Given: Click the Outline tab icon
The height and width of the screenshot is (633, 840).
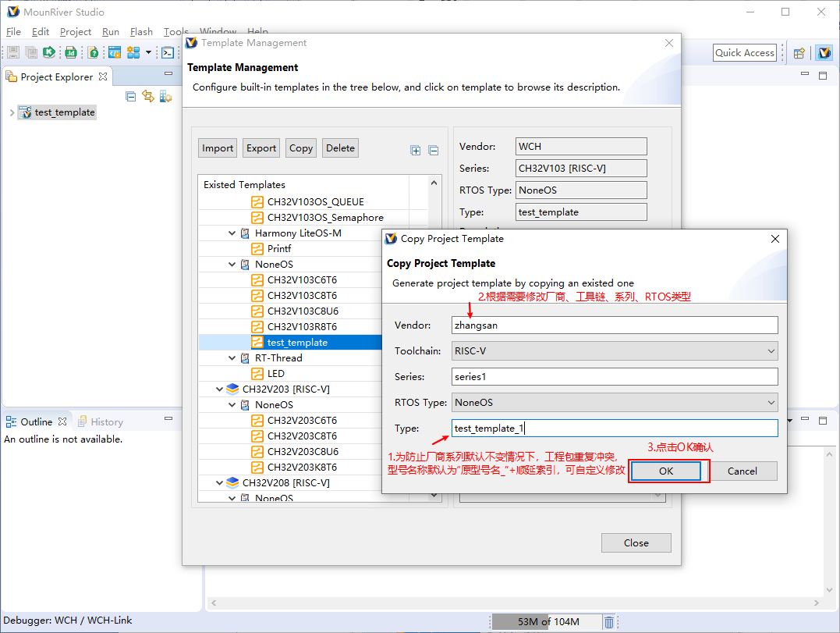Looking at the screenshot, I should [x=11, y=421].
